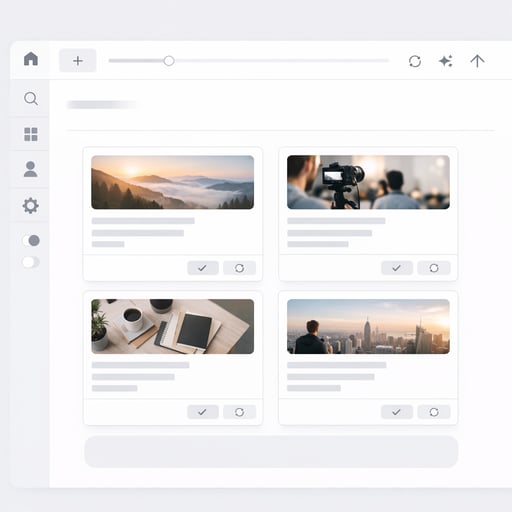
Task: Regenerate the city skyline card
Action: tap(434, 412)
